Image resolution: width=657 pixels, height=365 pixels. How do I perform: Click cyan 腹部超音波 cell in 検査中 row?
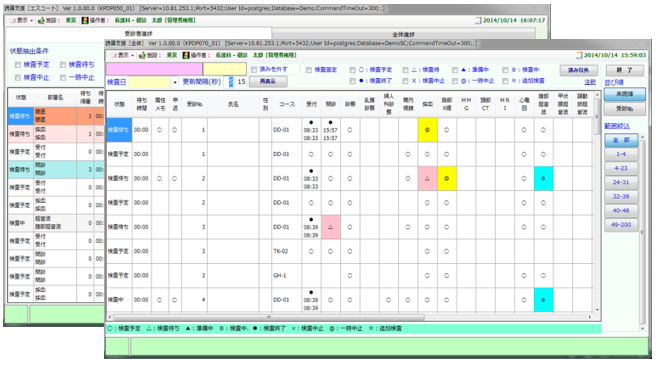(x=543, y=300)
